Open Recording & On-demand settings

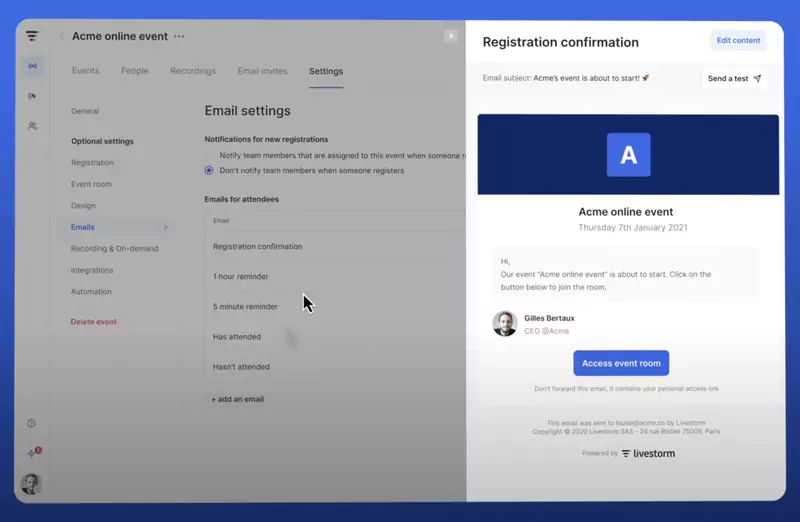click(x=115, y=248)
